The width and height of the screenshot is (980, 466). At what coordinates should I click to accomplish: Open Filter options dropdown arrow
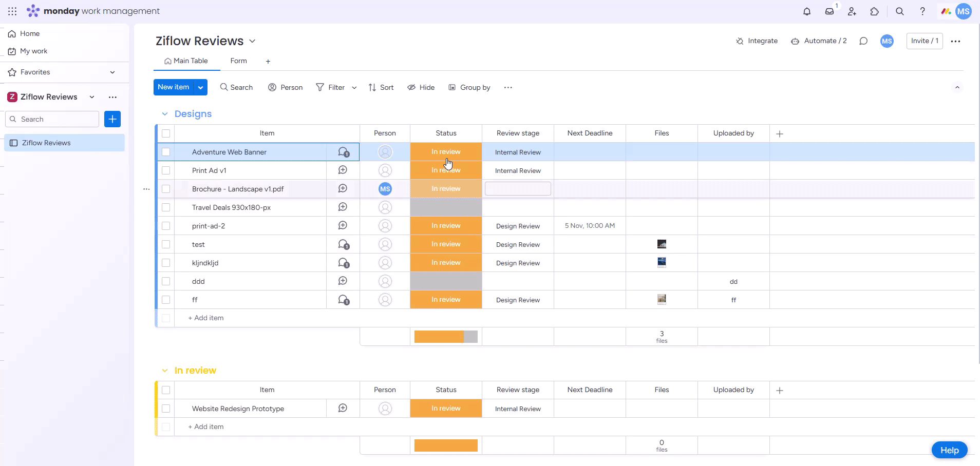tap(354, 88)
